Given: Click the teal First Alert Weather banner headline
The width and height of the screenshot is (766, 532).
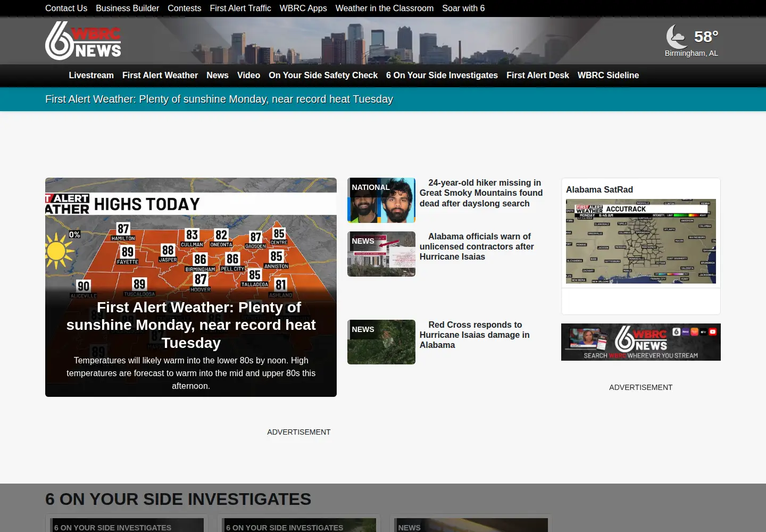Looking at the screenshot, I should click(219, 99).
